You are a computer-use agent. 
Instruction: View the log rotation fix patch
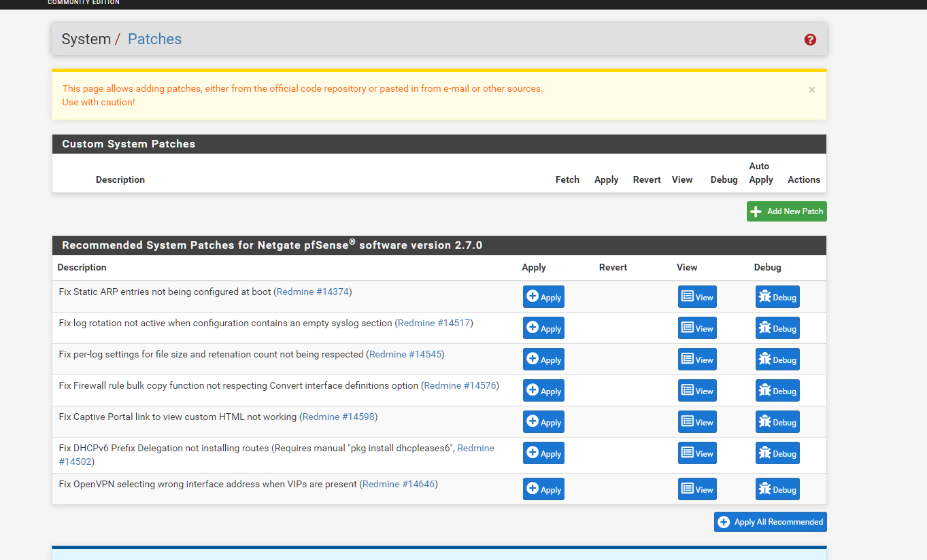(697, 328)
